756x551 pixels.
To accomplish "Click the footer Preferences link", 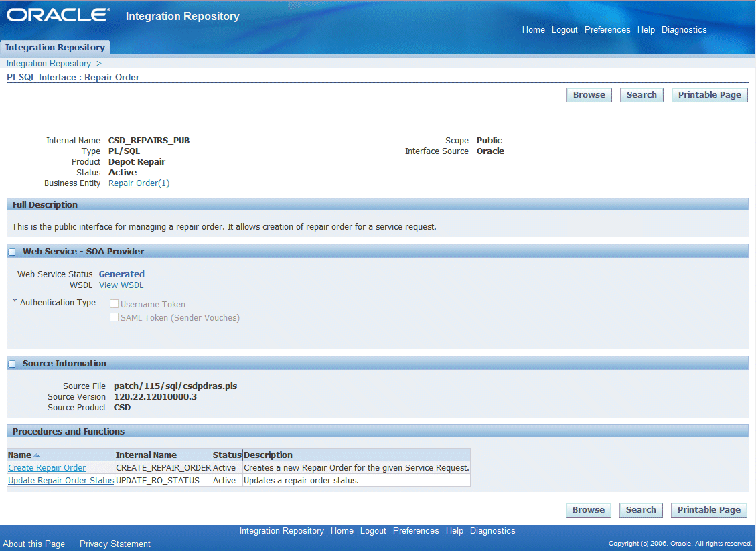I will [416, 531].
